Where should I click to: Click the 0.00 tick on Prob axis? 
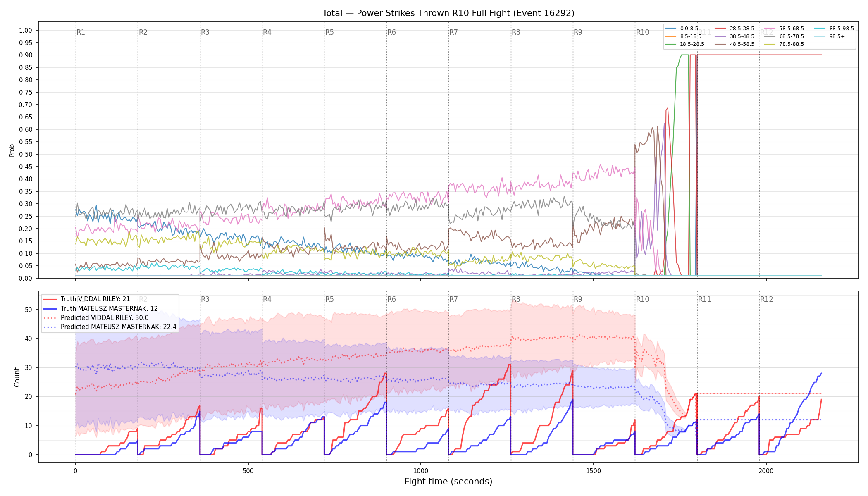point(26,278)
